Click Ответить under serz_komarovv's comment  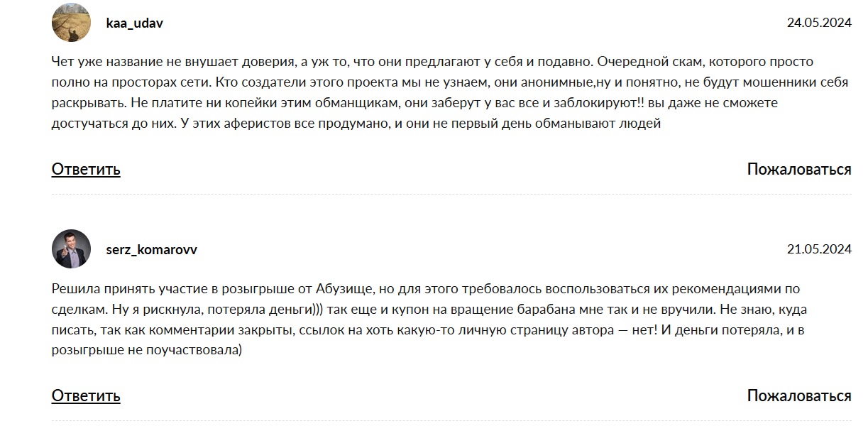point(86,395)
